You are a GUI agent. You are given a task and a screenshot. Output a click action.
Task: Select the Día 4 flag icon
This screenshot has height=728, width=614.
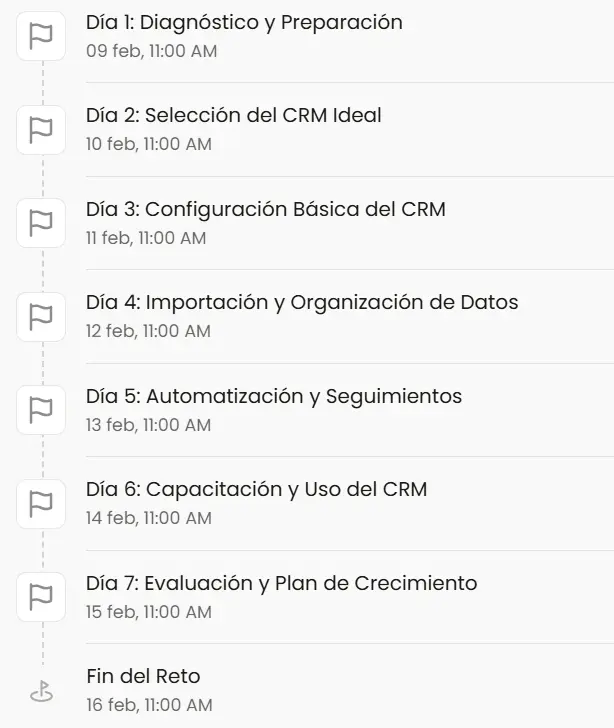(41, 316)
